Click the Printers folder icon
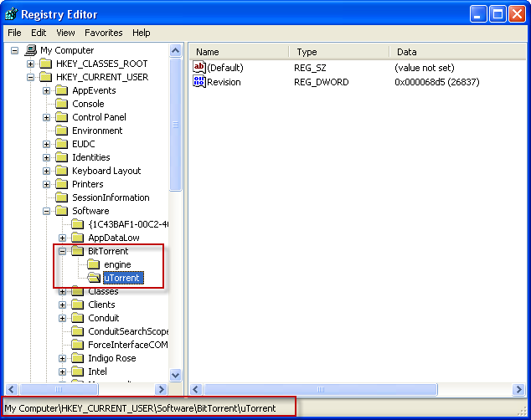 coord(62,184)
